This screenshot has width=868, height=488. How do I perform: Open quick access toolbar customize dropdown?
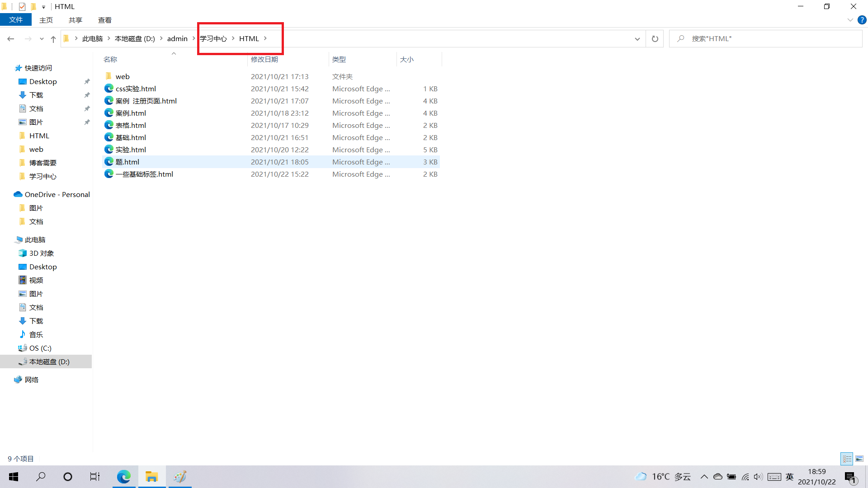(43, 7)
